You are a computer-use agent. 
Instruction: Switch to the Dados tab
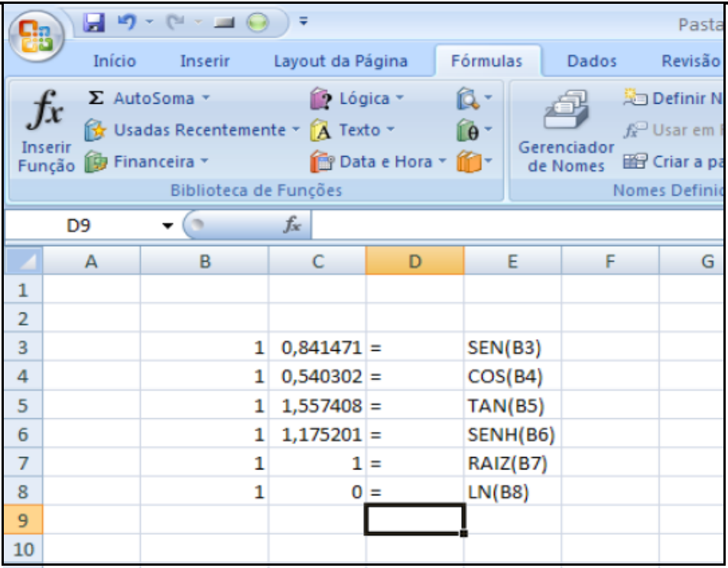[x=591, y=62]
